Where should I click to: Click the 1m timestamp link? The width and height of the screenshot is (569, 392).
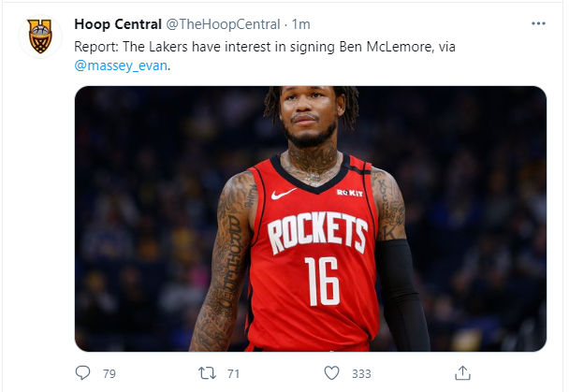[300, 24]
